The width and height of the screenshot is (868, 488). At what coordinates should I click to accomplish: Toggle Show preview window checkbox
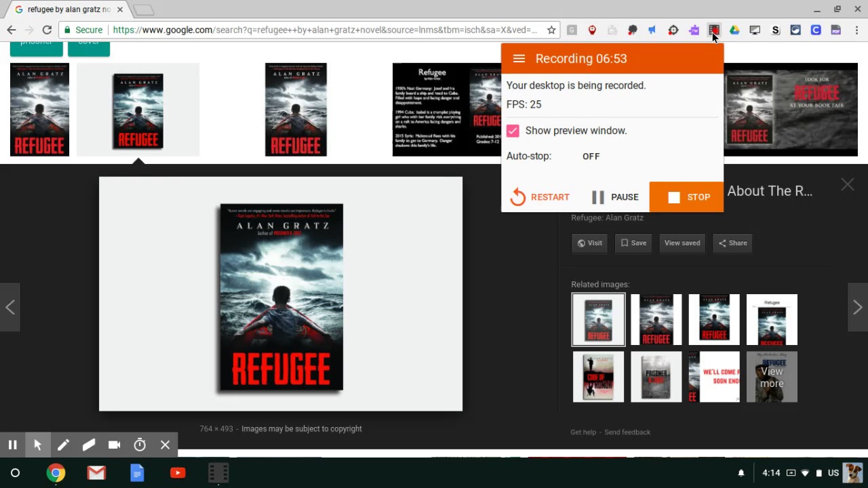513,131
